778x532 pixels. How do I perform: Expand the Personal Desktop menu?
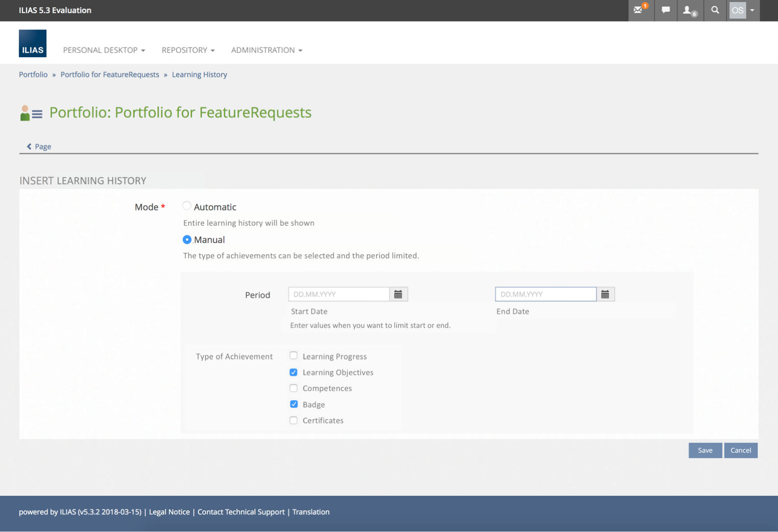pos(104,50)
